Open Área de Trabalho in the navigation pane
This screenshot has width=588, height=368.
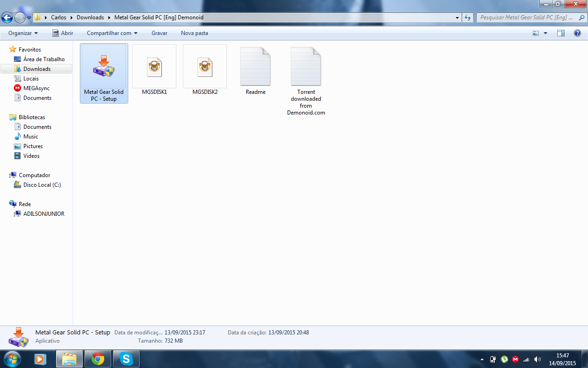[x=44, y=59]
